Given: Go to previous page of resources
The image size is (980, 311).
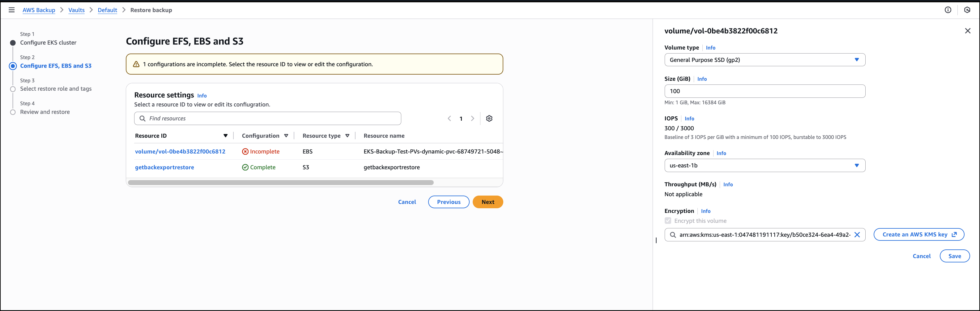Looking at the screenshot, I should [449, 119].
